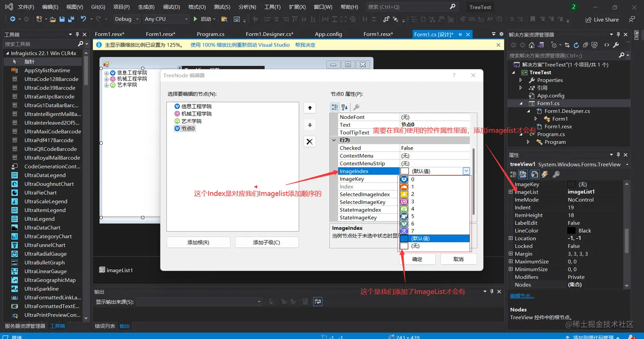
Task: Click the navigate backward arrow in the toolbar
Action: (13, 19)
